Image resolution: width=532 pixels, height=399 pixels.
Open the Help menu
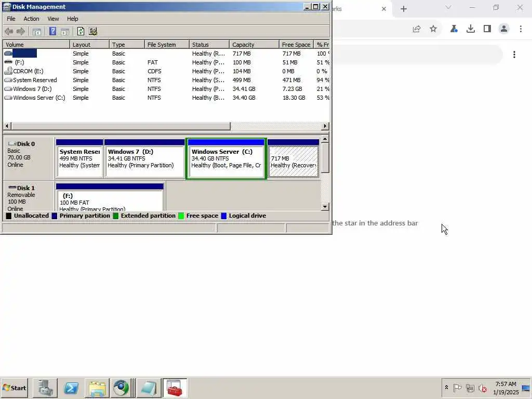[72, 19]
